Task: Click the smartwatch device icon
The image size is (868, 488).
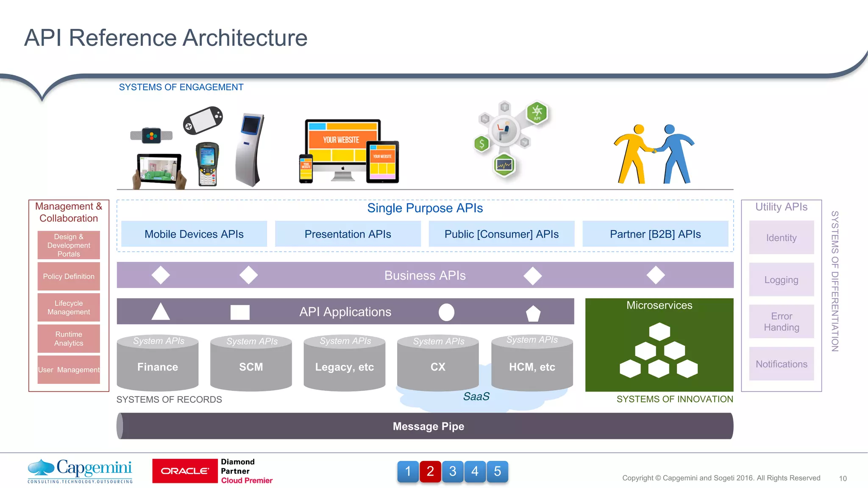Action: point(151,136)
